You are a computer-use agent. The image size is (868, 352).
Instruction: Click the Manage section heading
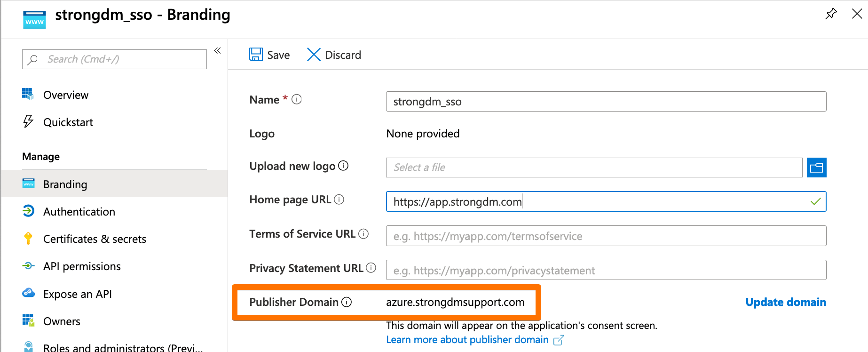41,156
